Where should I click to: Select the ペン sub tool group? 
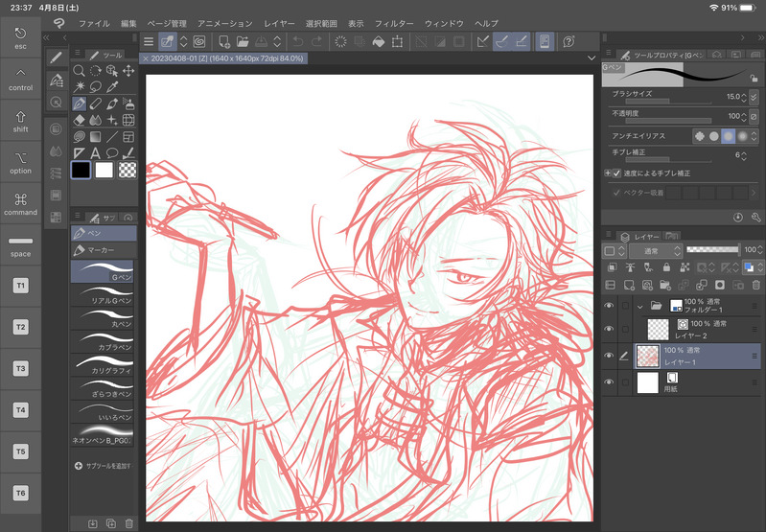[x=104, y=234]
